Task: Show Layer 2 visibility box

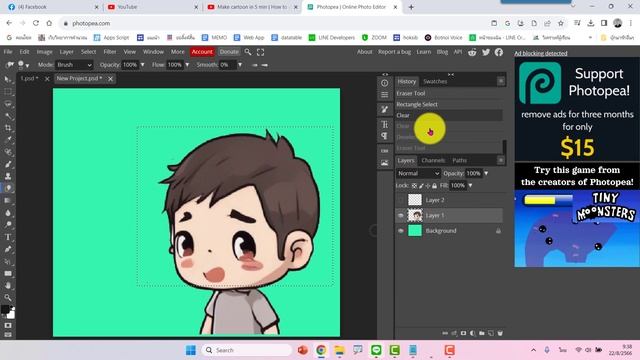Action: 401,200
